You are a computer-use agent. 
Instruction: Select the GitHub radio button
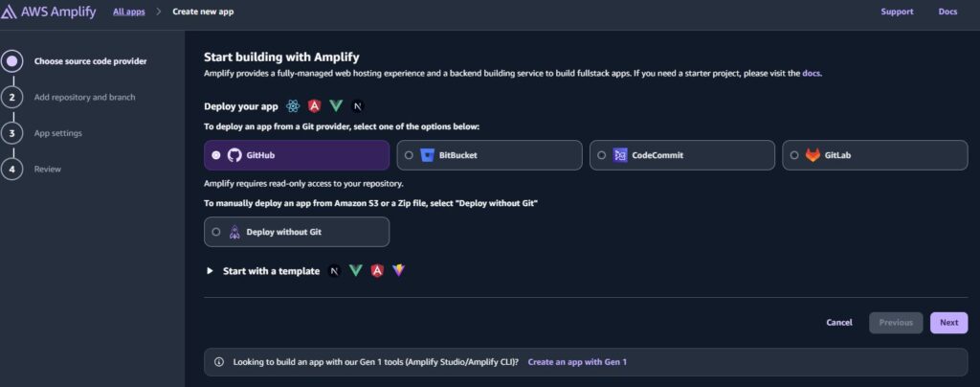[216, 155]
